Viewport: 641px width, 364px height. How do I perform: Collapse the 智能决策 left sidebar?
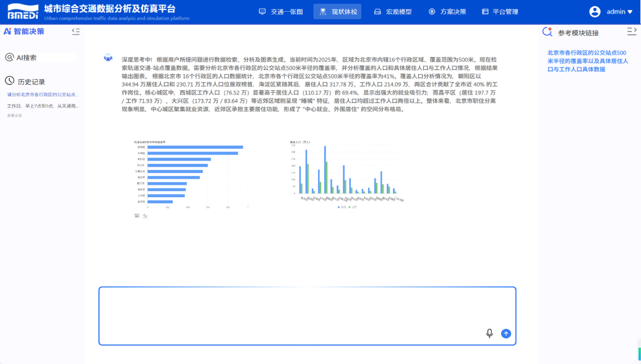coord(75,31)
